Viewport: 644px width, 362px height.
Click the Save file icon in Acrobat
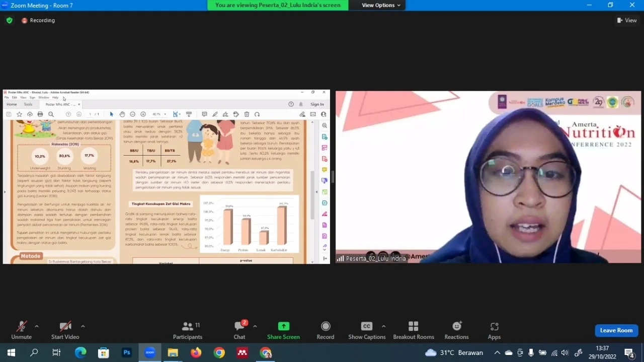tap(9, 114)
